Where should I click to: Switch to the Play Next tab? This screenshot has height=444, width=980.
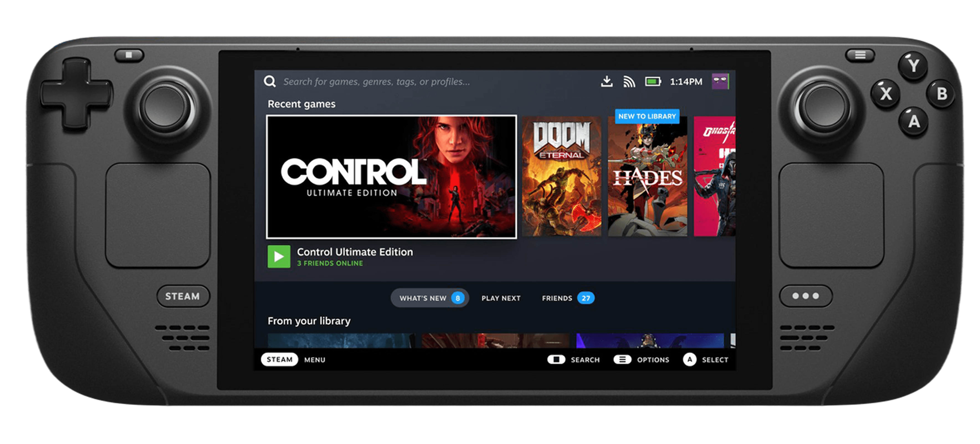click(x=501, y=298)
